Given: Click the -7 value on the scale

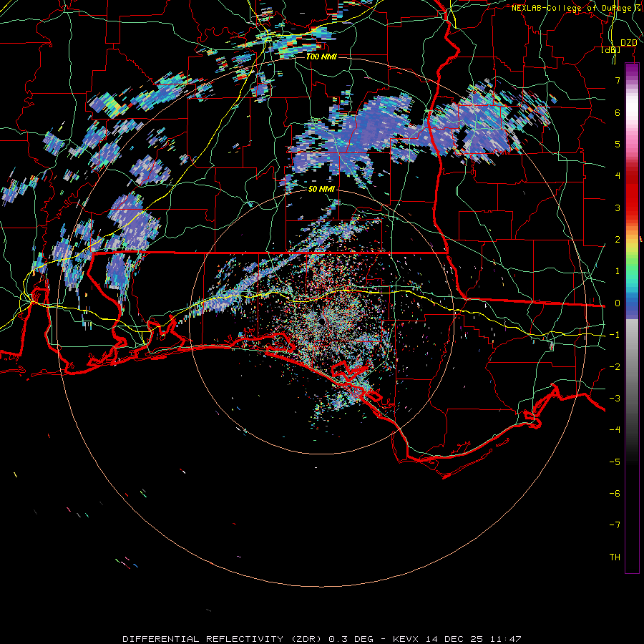Looking at the screenshot, I should tap(615, 525).
